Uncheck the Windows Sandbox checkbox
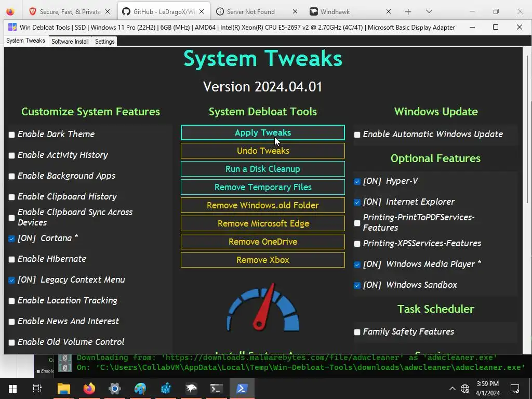The height and width of the screenshot is (399, 532). click(x=357, y=285)
